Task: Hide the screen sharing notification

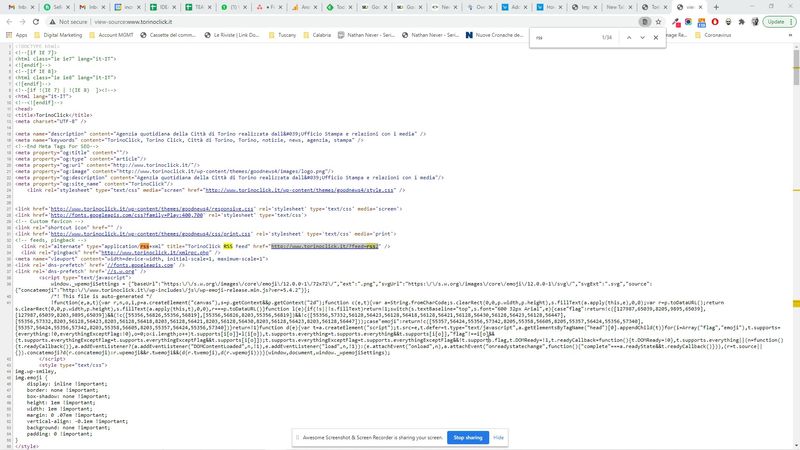Action: [x=498, y=438]
